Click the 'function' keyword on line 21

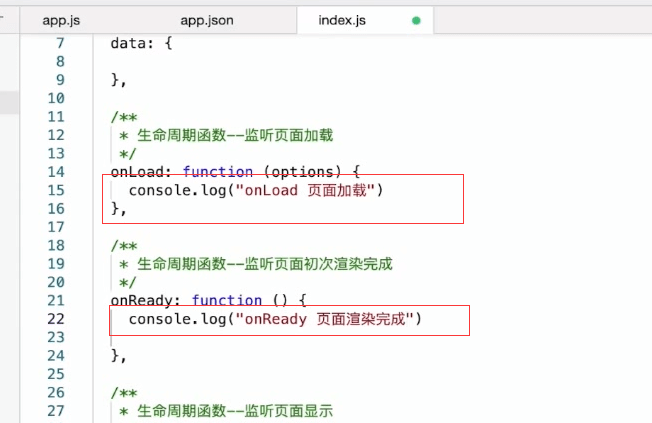(x=227, y=300)
